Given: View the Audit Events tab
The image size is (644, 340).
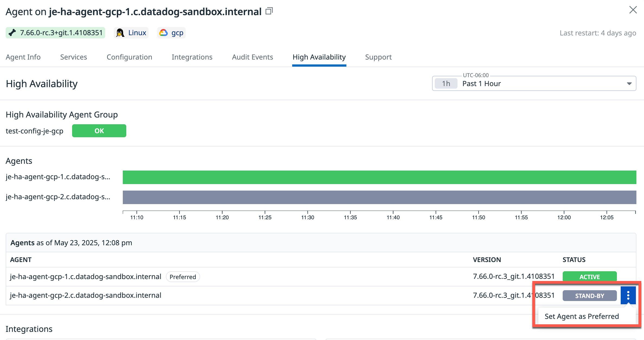Looking at the screenshot, I should click(252, 57).
